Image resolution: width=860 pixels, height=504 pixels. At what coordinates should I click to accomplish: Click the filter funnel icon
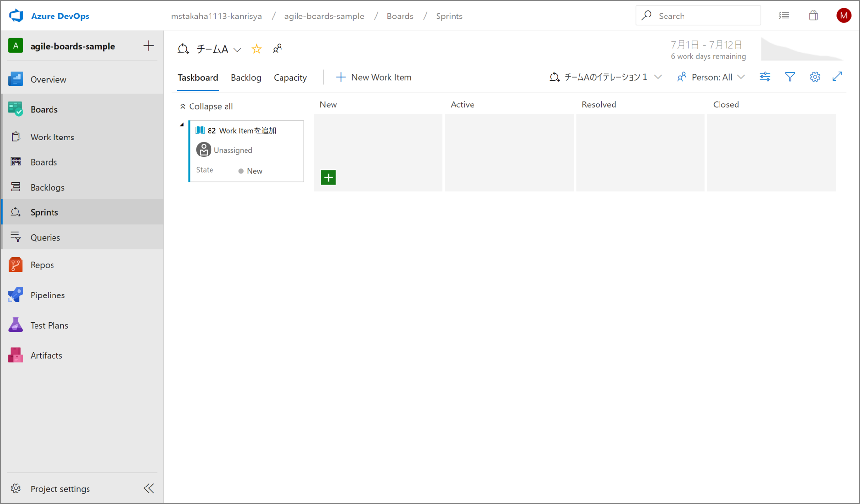pyautogui.click(x=790, y=76)
